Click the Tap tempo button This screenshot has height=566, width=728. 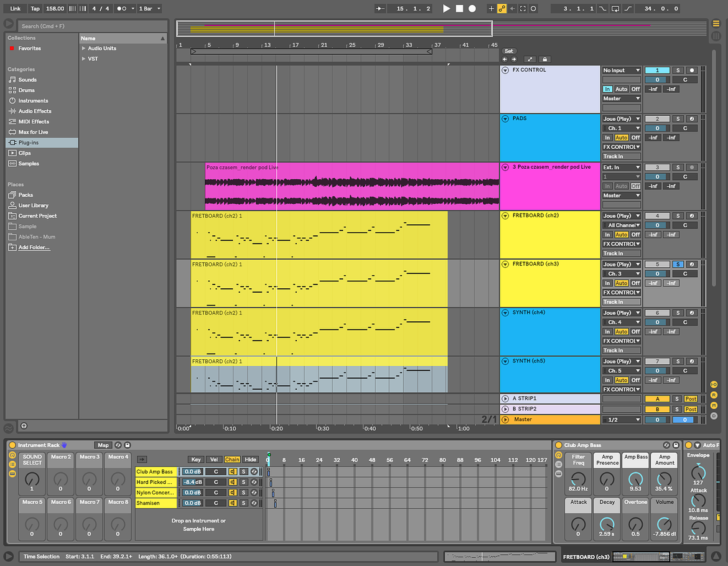(35, 8)
